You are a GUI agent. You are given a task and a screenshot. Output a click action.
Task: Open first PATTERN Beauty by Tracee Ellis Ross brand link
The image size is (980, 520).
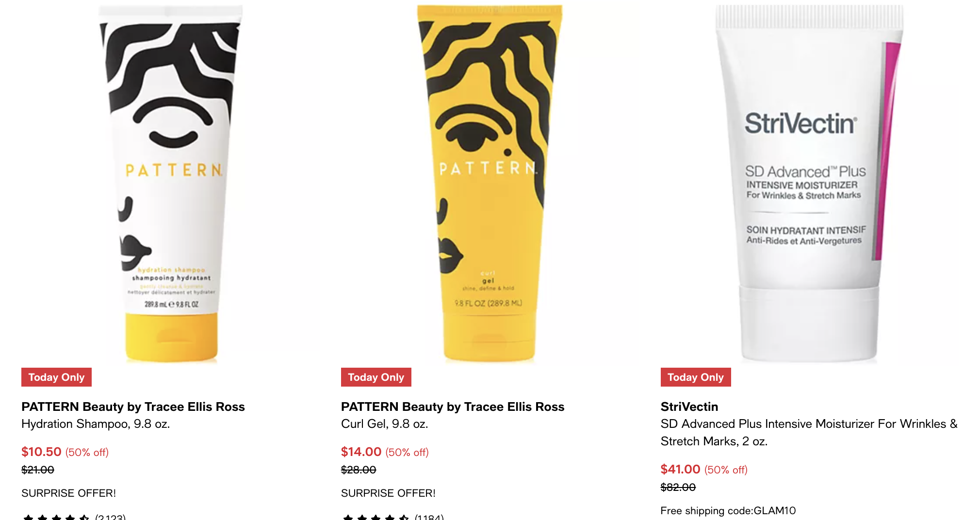coord(133,406)
